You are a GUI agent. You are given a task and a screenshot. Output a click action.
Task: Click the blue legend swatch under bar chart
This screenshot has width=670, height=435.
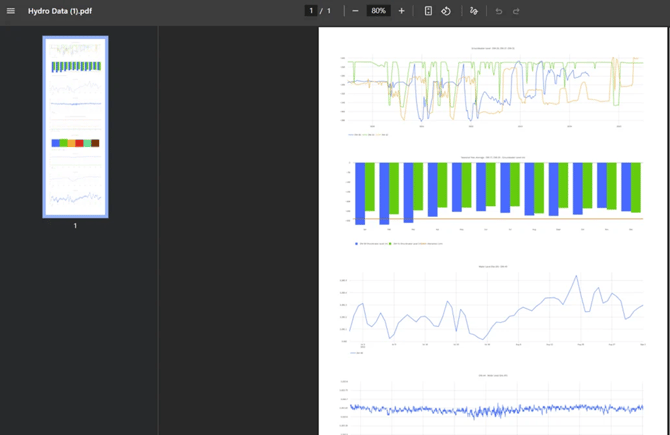(x=356, y=243)
